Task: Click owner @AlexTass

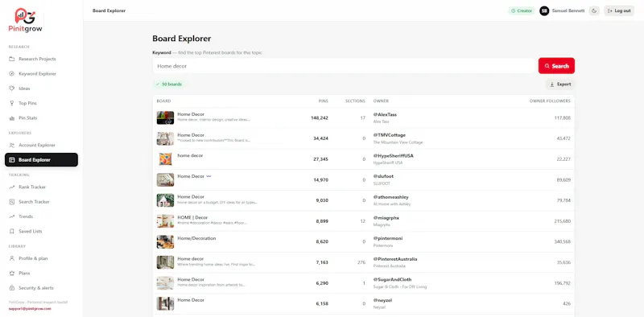Action: tap(385, 114)
